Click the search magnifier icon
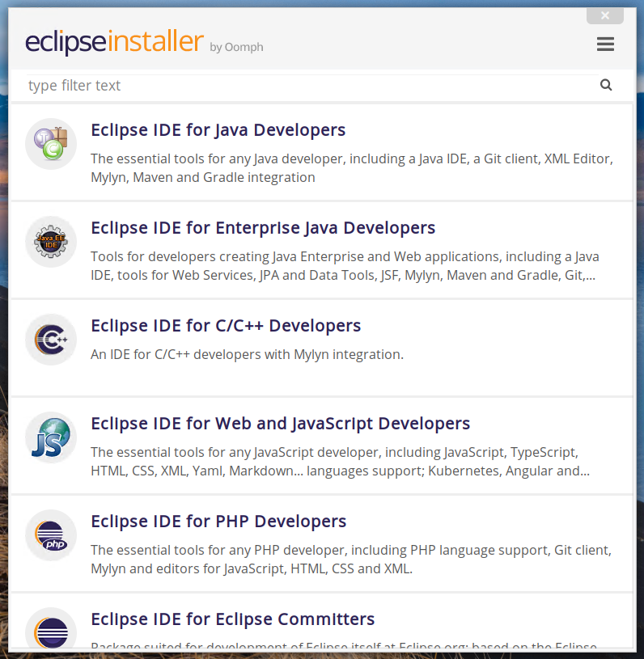Viewport: 644px width, 659px height. 606,85
